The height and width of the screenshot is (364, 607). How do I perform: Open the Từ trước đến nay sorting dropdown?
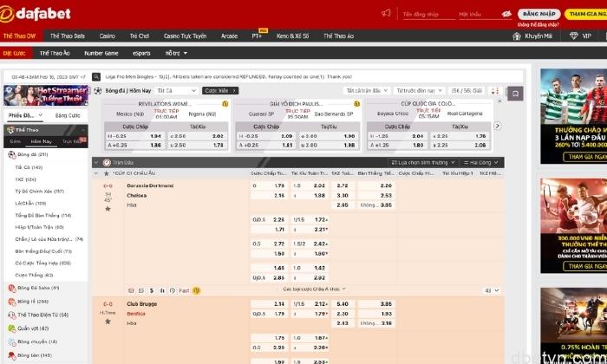[419, 90]
